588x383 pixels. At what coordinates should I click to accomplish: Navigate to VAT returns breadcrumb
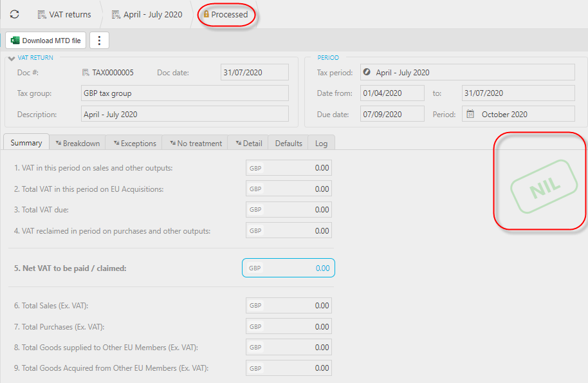point(64,14)
